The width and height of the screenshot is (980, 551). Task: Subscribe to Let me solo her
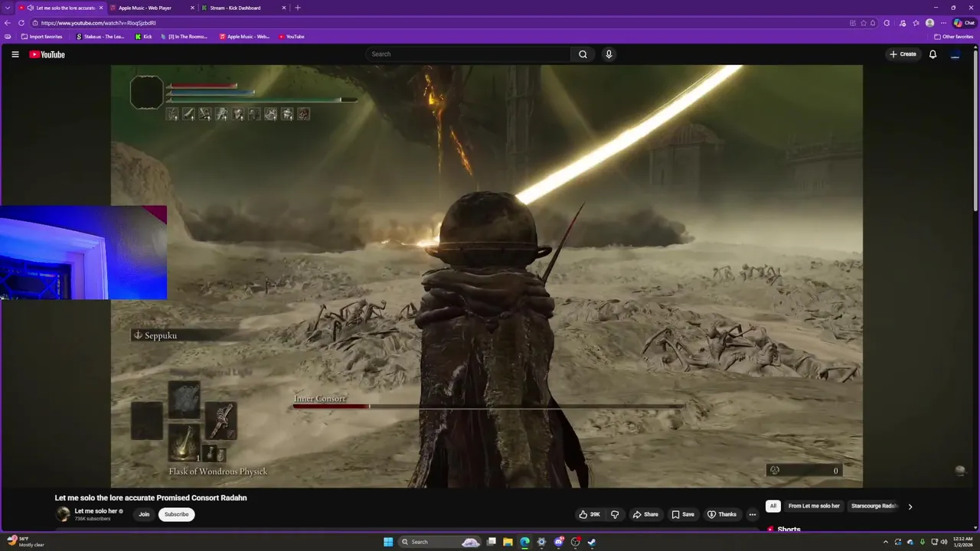pyautogui.click(x=176, y=514)
